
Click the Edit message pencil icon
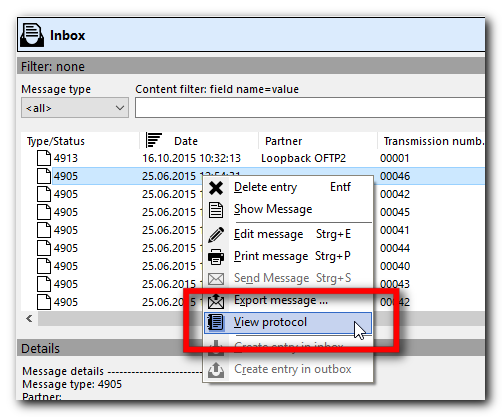pyautogui.click(x=216, y=235)
